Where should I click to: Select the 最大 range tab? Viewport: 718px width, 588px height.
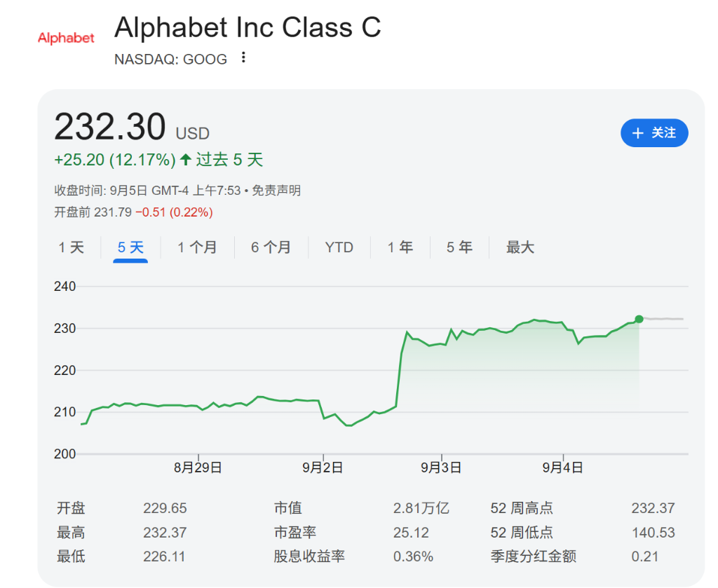(x=520, y=247)
